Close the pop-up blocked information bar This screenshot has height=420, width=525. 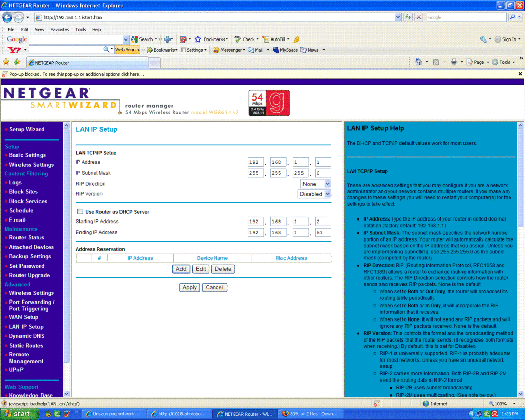520,74
